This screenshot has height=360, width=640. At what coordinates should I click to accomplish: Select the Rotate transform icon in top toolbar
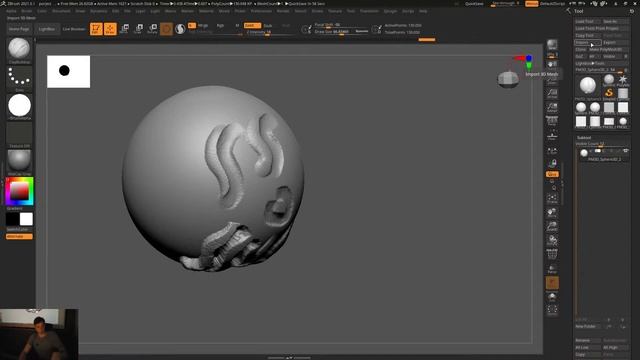152,29
